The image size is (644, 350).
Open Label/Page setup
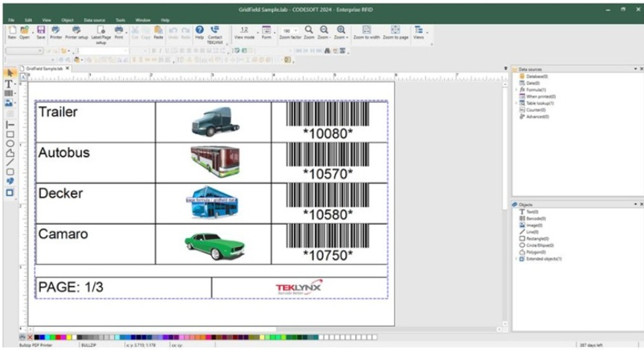(101, 34)
